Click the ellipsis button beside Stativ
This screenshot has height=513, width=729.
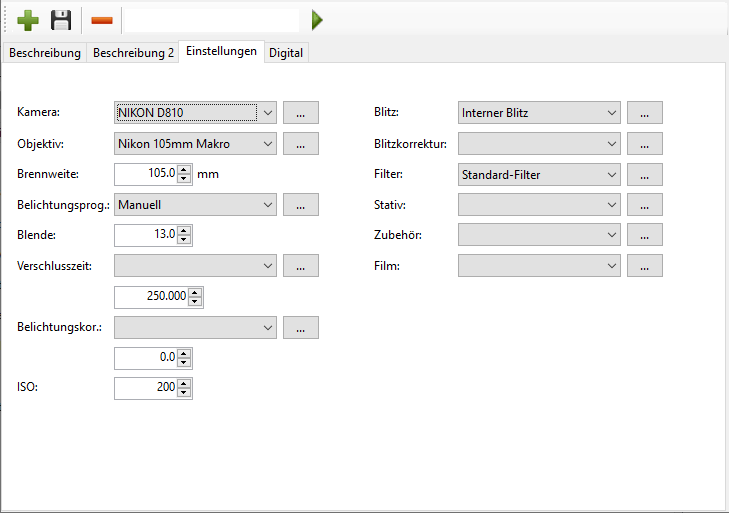[645, 205]
